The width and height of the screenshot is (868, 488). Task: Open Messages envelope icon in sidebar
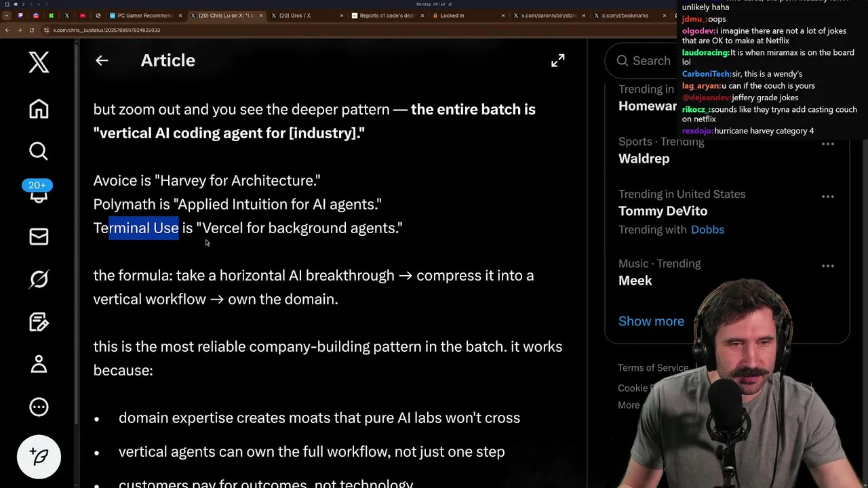[39, 237]
